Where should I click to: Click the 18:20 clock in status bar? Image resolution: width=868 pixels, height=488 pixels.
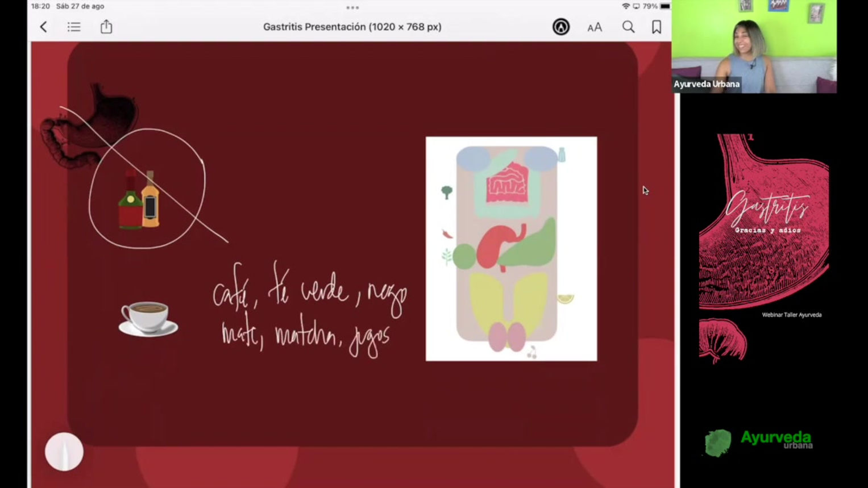(x=40, y=6)
